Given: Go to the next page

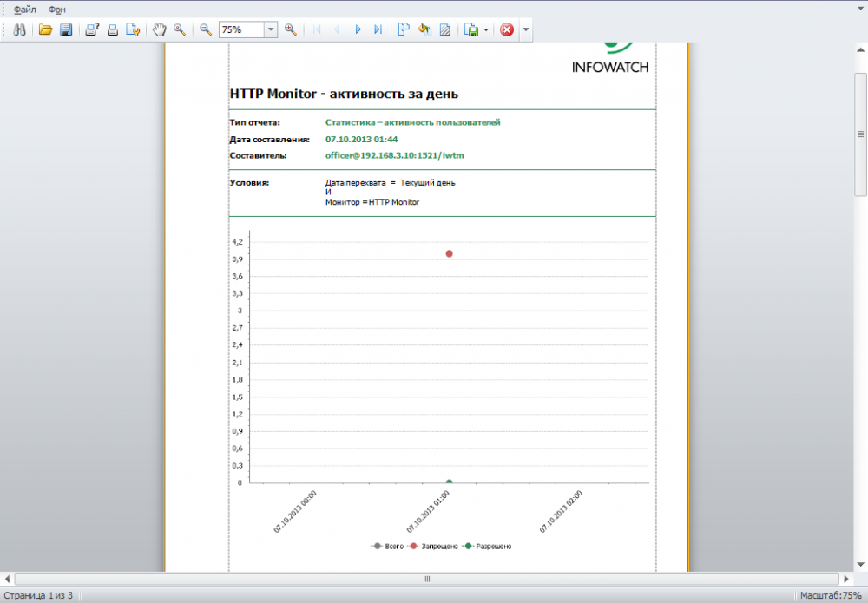Looking at the screenshot, I should 358,29.
